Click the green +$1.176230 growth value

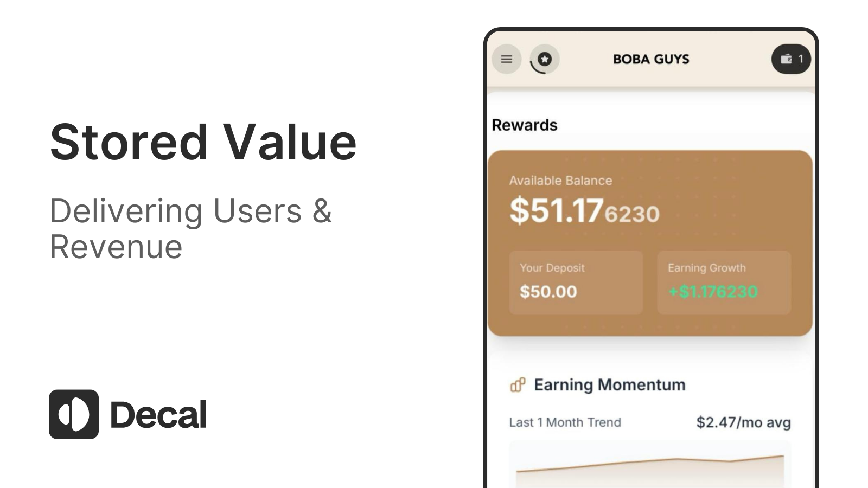click(713, 292)
